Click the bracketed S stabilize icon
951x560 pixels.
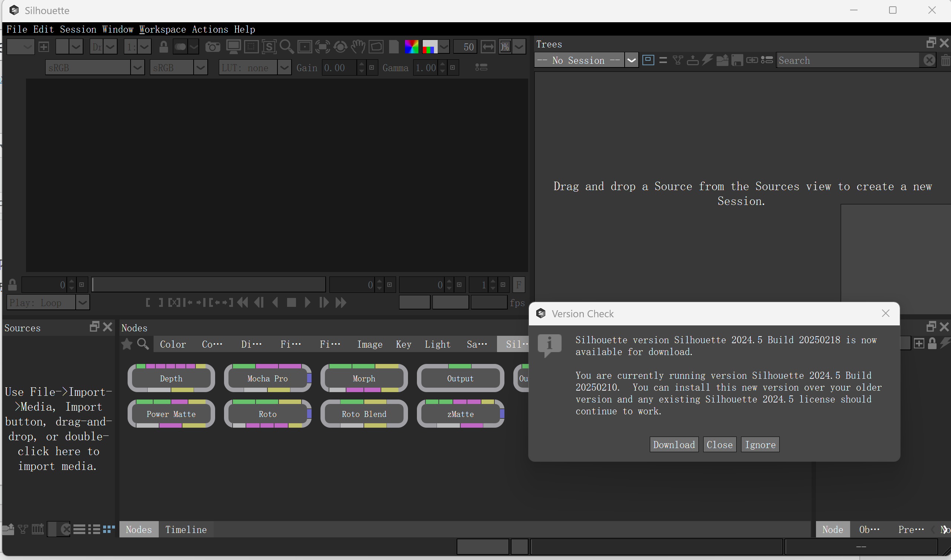pos(269,47)
